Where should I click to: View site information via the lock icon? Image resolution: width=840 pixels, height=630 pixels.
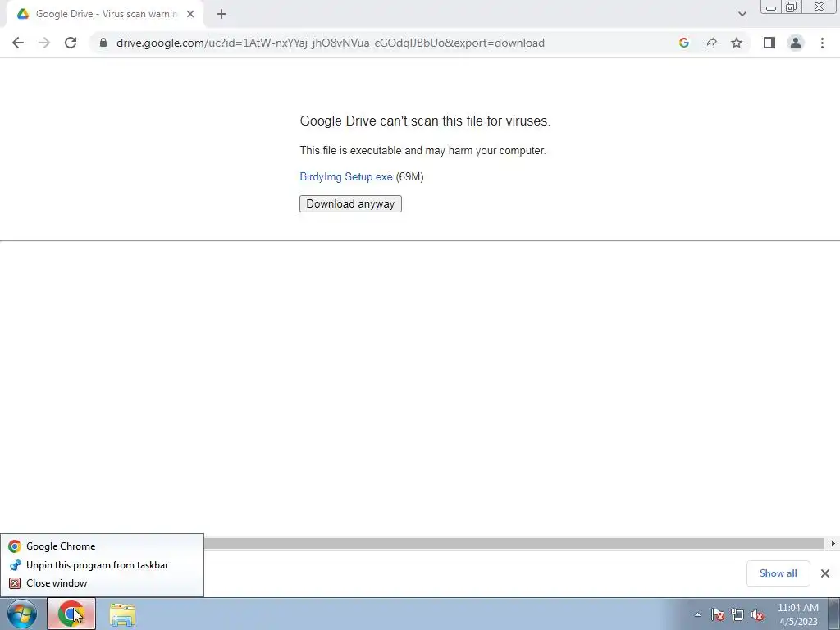click(103, 43)
